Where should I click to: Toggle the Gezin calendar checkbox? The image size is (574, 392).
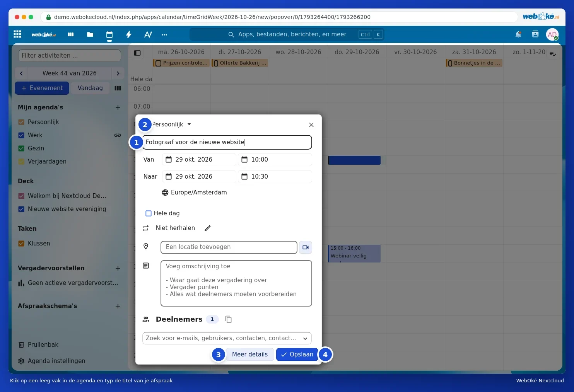pyautogui.click(x=21, y=148)
